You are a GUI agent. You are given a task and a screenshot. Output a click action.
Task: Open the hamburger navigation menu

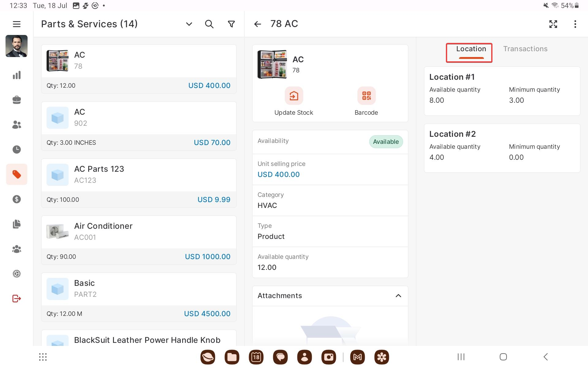click(17, 24)
